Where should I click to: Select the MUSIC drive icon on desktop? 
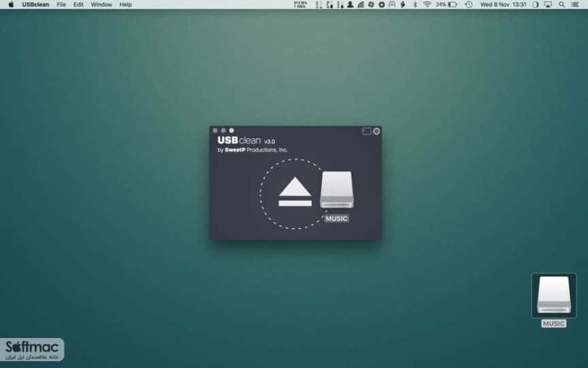554,296
